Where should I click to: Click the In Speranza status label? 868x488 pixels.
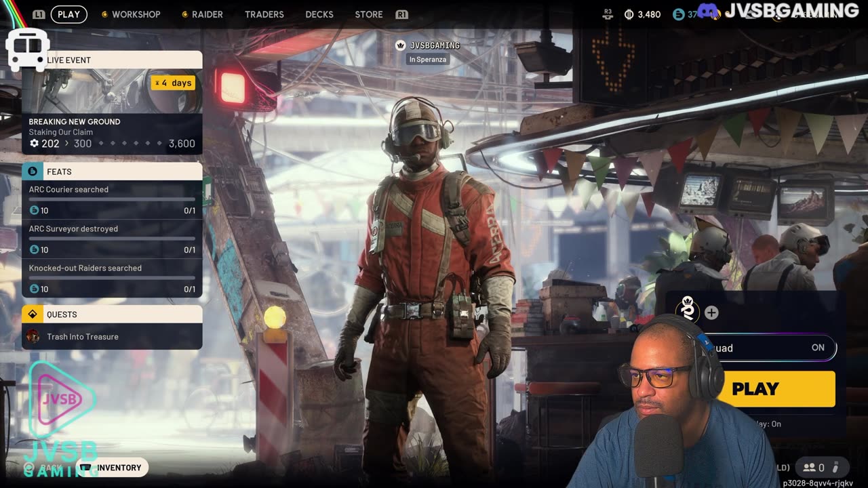coord(428,60)
